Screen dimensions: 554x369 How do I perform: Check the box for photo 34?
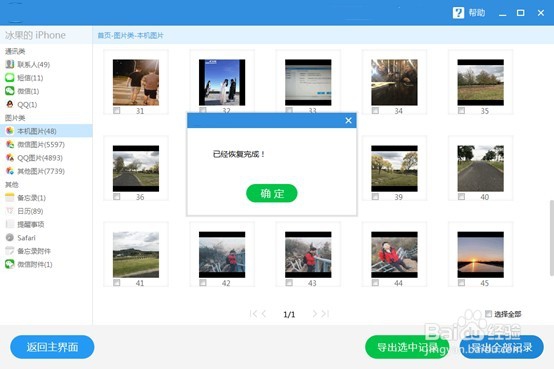[375, 111]
